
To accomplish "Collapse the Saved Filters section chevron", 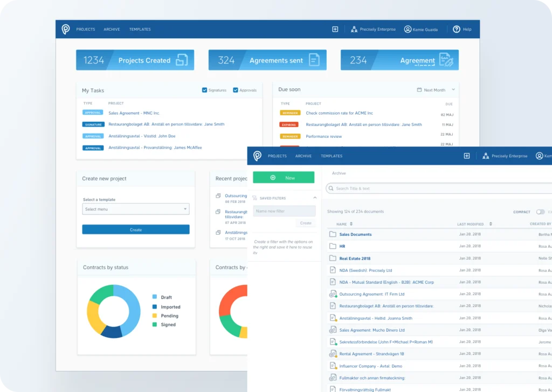I will click(x=315, y=198).
